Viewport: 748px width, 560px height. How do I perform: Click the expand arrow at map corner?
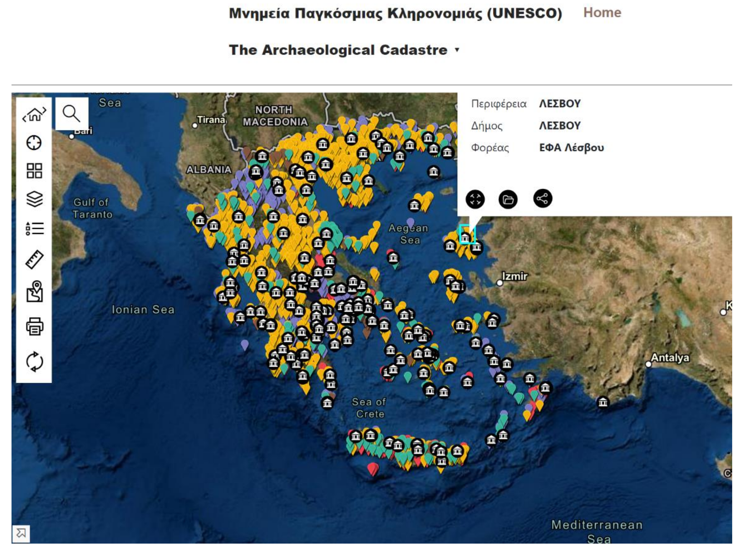click(x=21, y=534)
